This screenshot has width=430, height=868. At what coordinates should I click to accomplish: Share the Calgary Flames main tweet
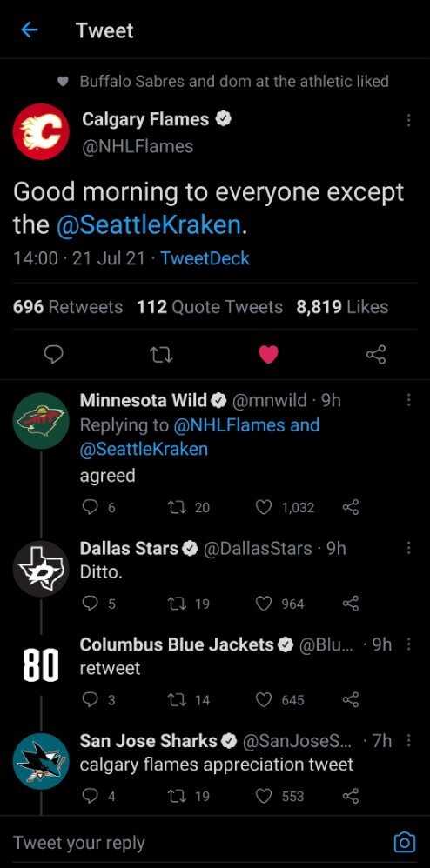376,354
